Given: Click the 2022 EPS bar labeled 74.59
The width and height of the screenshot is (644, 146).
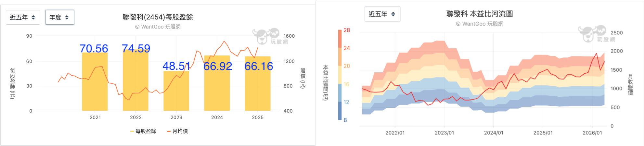Looking at the screenshot, I should coord(135,80).
